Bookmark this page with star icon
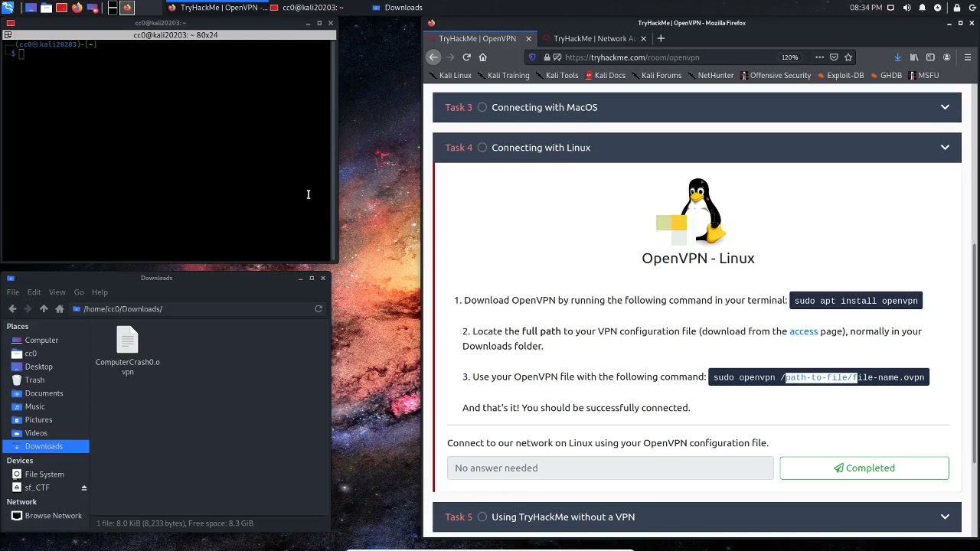This screenshot has height=551, width=980. 848,57
